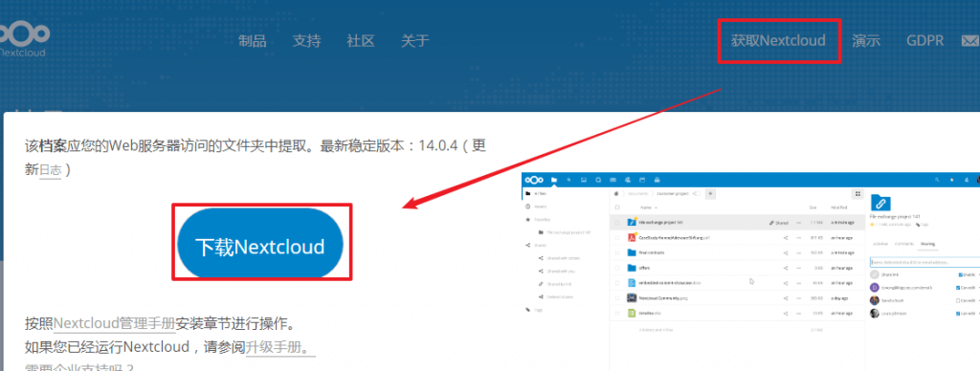Click the share icon on the final contracts row

(x=786, y=253)
